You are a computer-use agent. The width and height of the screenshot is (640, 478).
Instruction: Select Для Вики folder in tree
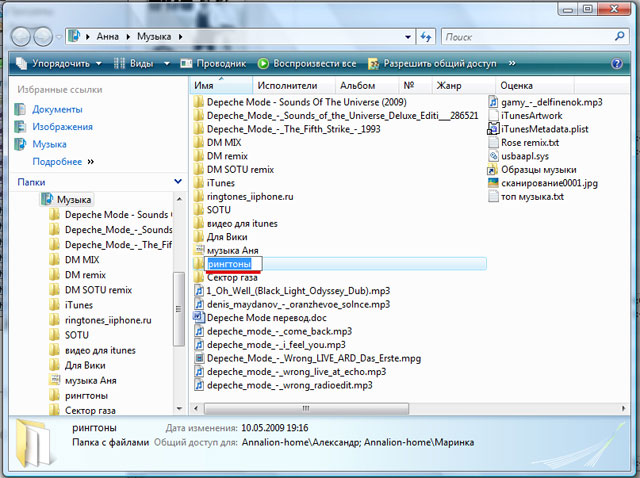(85, 365)
